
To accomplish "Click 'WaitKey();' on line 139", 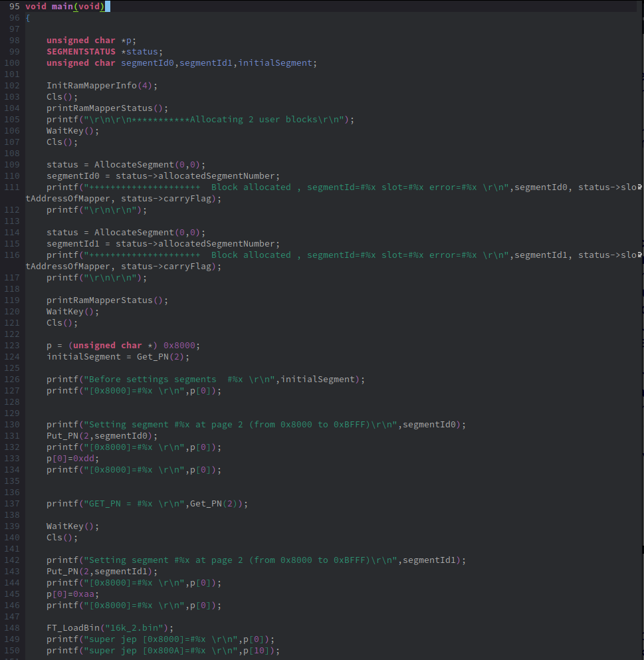I will pos(73,526).
